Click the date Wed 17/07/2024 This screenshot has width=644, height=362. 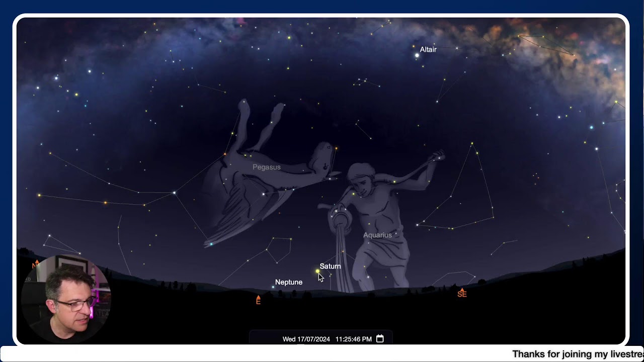[306, 339]
